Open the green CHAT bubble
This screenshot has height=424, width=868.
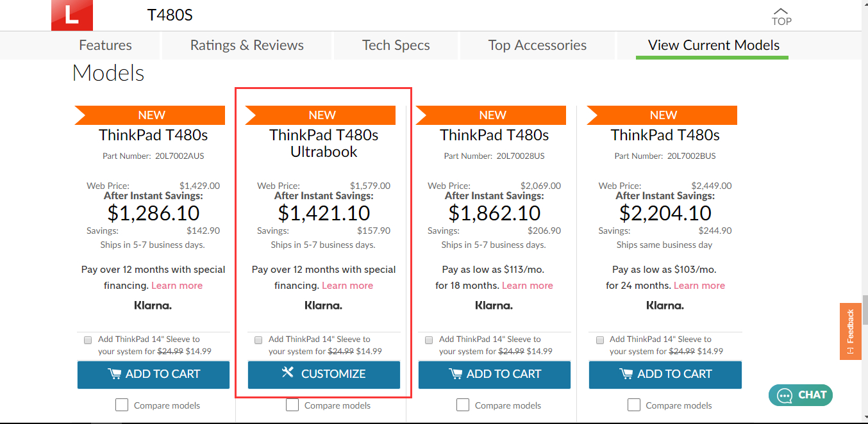[x=800, y=395]
